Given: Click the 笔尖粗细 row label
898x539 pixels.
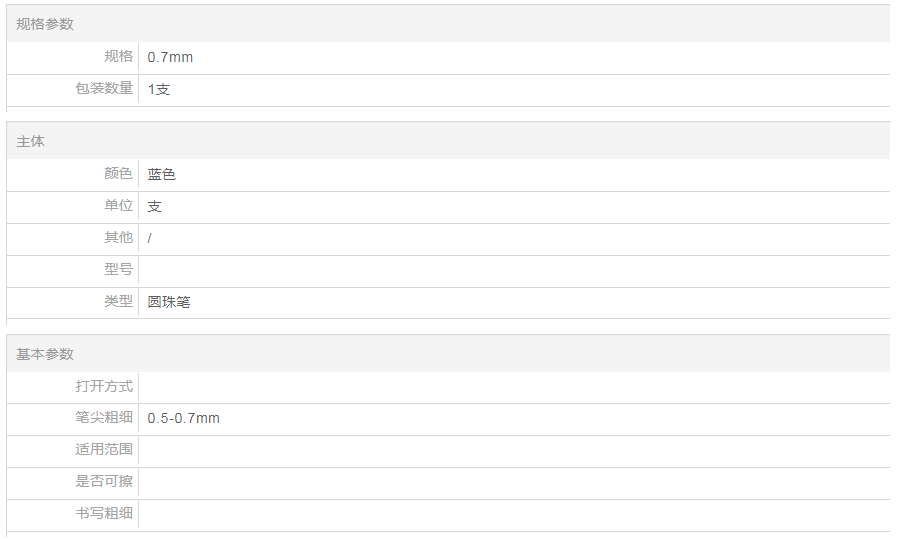Looking at the screenshot, I should tap(104, 418).
